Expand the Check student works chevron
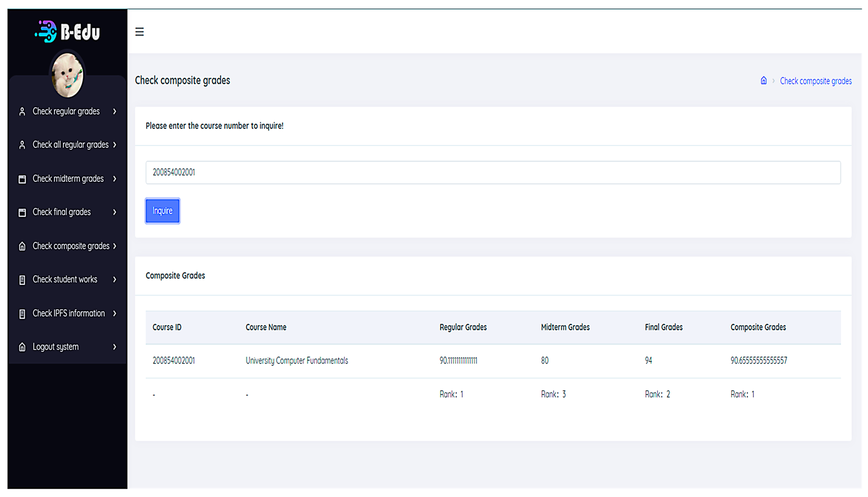Screen dimensions: 868x497 (115, 279)
